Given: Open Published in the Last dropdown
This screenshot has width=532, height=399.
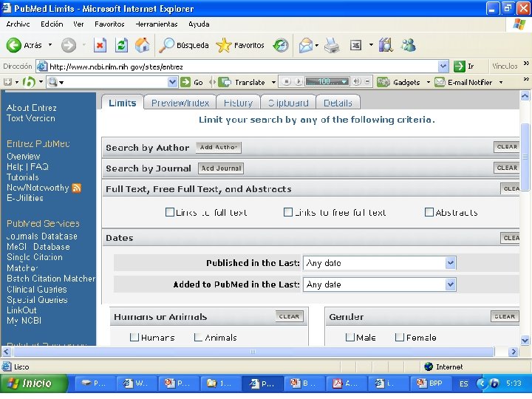Looking at the screenshot, I should [x=380, y=263].
